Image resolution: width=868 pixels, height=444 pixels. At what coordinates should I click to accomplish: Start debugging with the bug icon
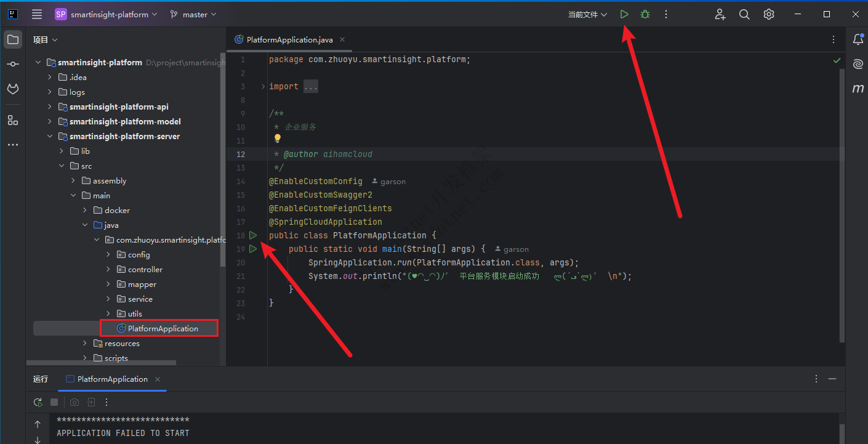[x=645, y=14]
